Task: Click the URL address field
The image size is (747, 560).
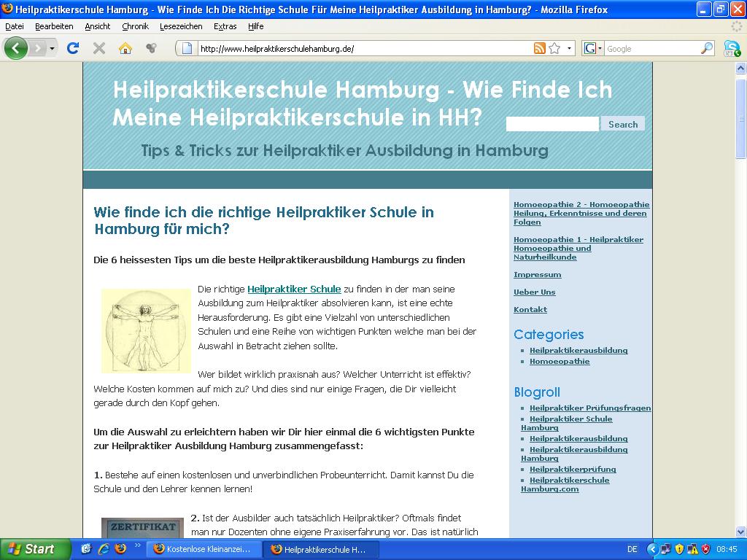Action: [x=365, y=49]
